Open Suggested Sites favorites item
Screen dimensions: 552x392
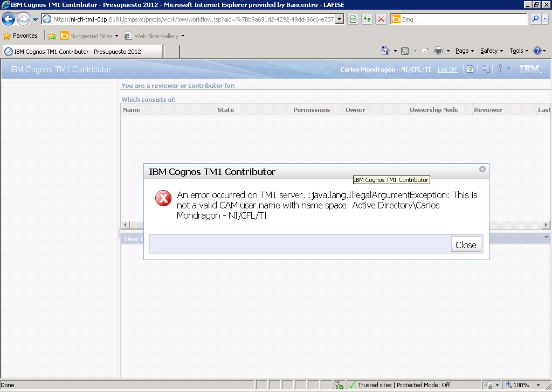89,36
